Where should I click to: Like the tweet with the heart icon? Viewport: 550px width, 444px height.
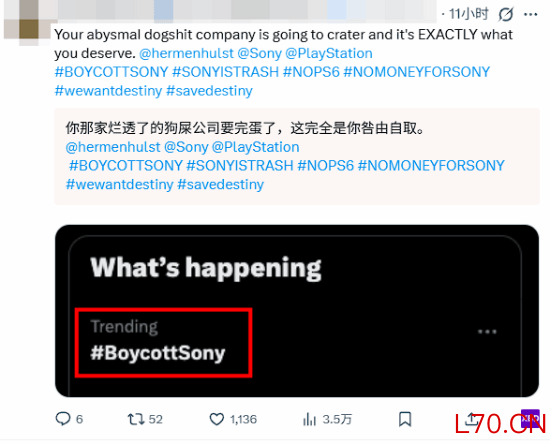216,419
